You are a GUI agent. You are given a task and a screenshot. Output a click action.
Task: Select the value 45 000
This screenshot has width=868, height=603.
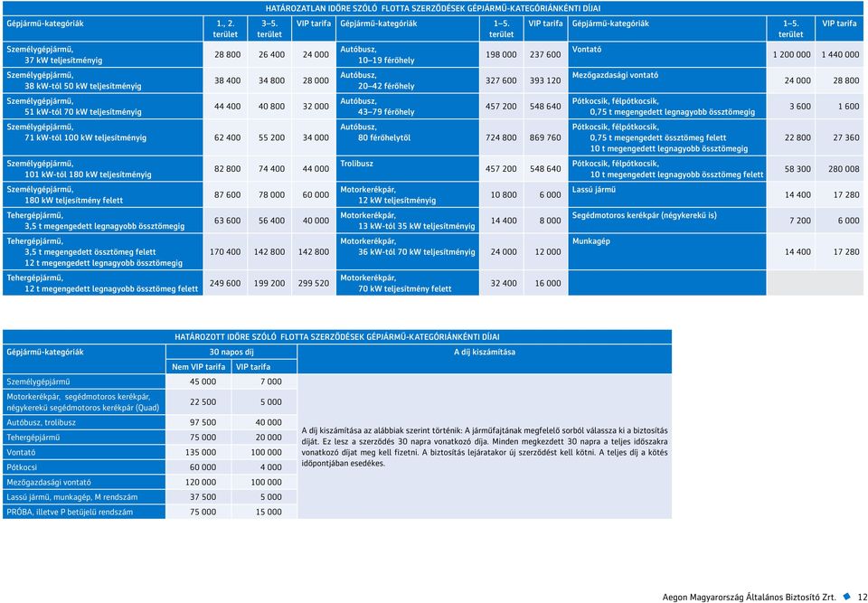click(203, 382)
